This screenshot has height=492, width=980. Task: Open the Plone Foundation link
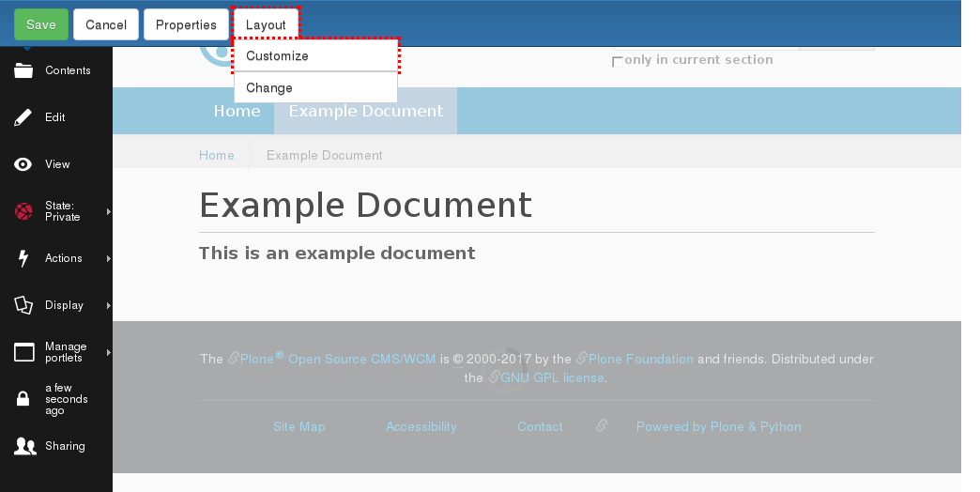click(x=640, y=359)
